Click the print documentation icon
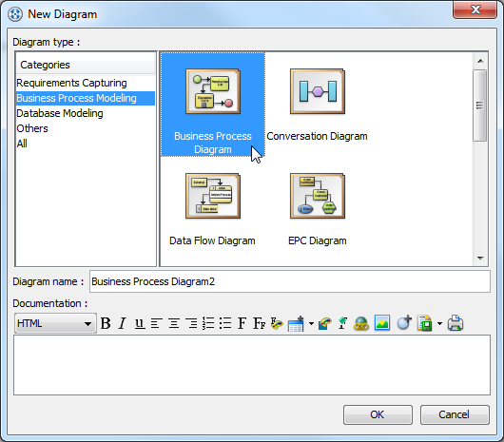This screenshot has height=442, width=504. [x=456, y=323]
